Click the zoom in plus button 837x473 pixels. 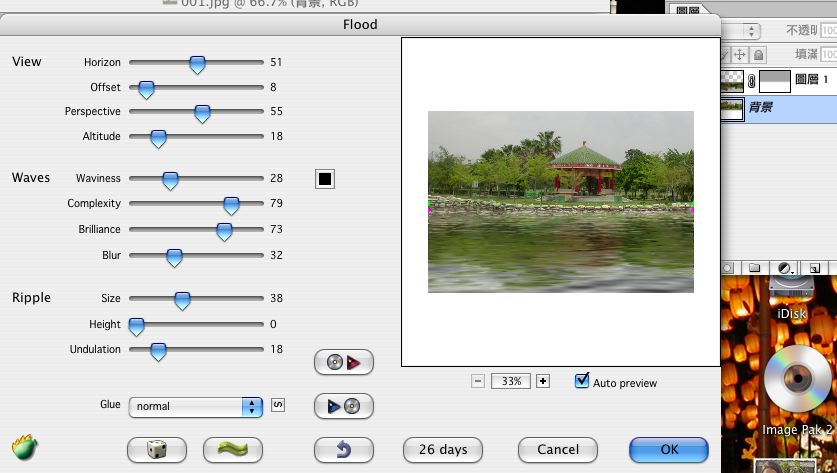(x=543, y=381)
